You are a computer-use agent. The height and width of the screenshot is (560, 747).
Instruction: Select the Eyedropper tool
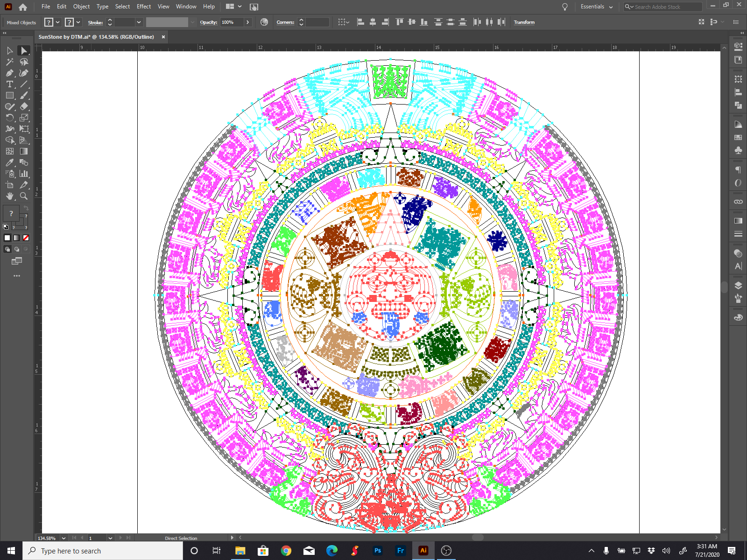(x=10, y=162)
